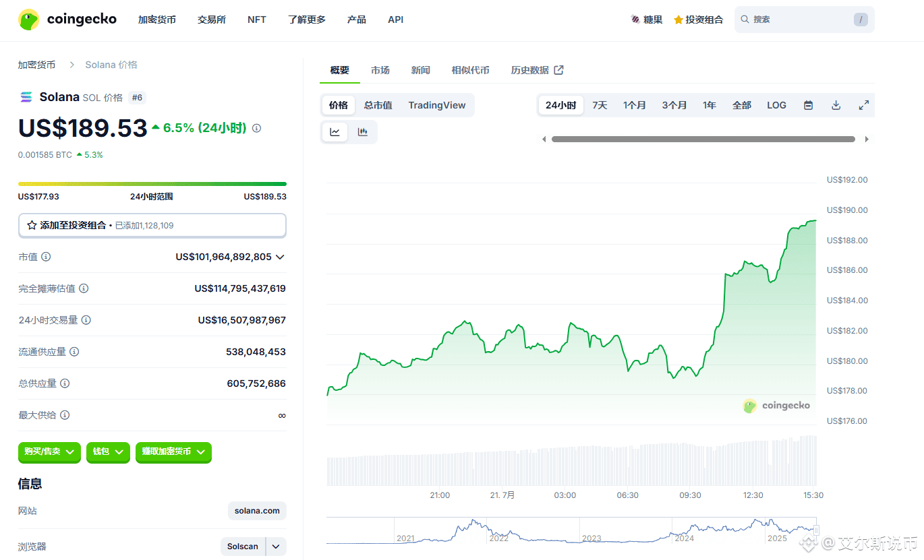The height and width of the screenshot is (560, 924).
Task: Switch to the 市场 tab
Action: click(x=380, y=70)
